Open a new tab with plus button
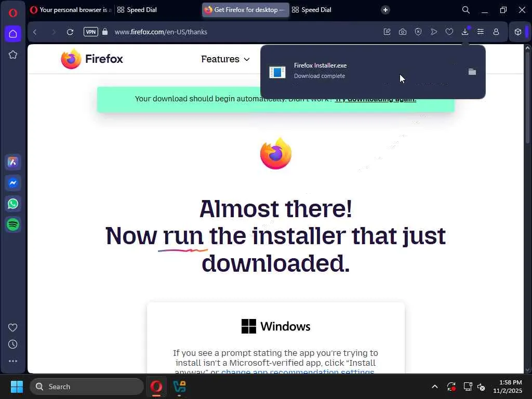 click(x=385, y=10)
